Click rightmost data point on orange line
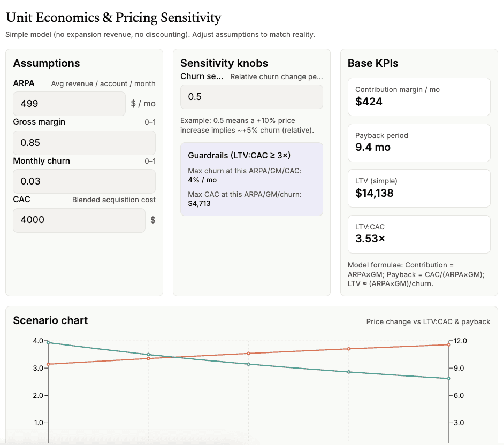The width and height of the screenshot is (504, 445). tap(449, 344)
